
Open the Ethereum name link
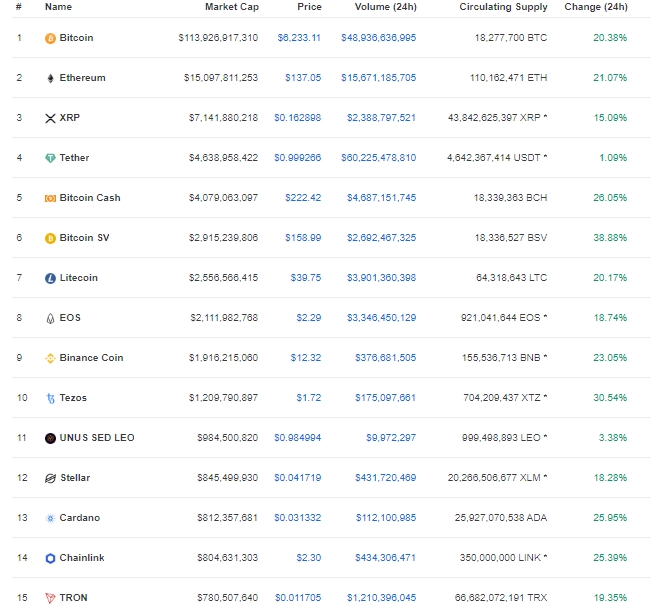coord(82,78)
